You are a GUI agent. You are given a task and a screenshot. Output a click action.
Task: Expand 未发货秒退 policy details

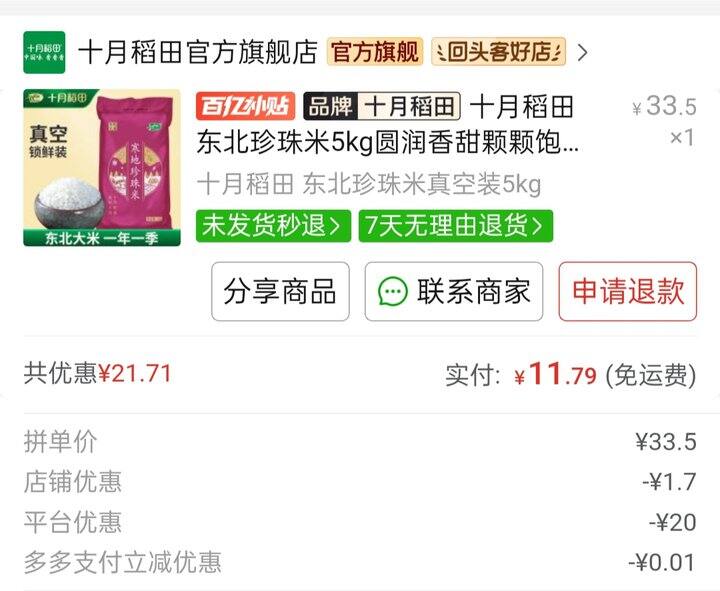(274, 226)
